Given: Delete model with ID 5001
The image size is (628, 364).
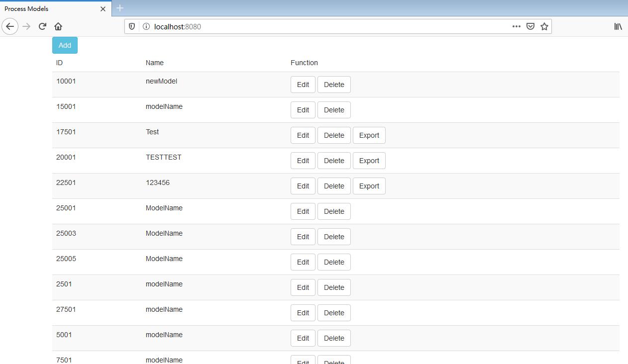Looking at the screenshot, I should point(334,338).
